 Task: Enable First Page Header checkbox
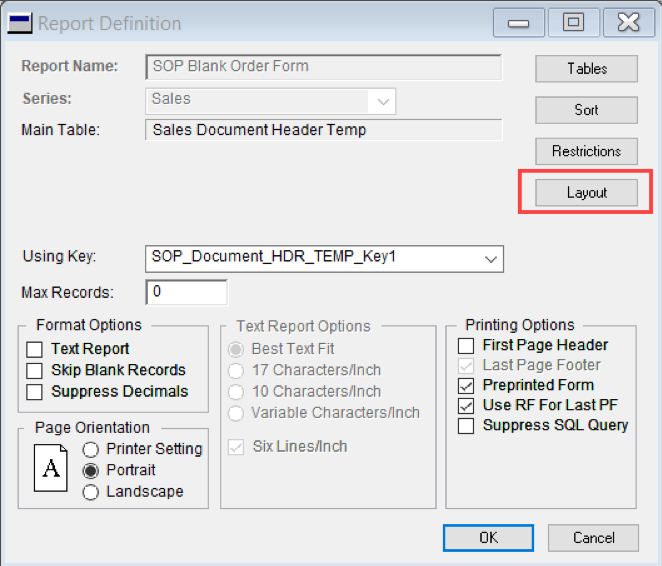[466, 345]
